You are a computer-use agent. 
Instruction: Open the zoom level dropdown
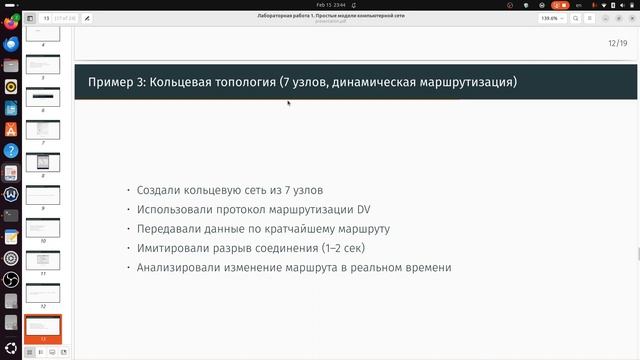552,18
